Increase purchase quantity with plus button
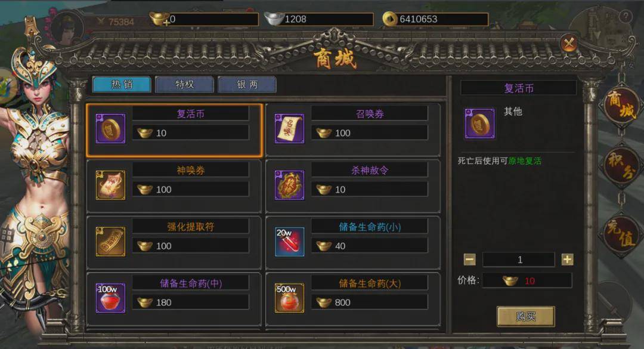The height and width of the screenshot is (349, 644). coord(567,260)
